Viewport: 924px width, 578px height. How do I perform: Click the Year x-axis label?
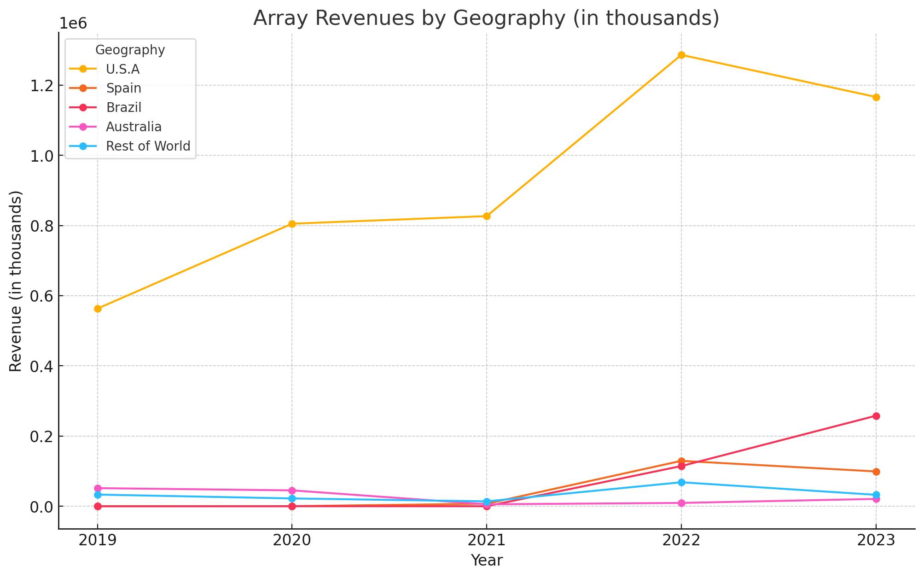(487, 560)
